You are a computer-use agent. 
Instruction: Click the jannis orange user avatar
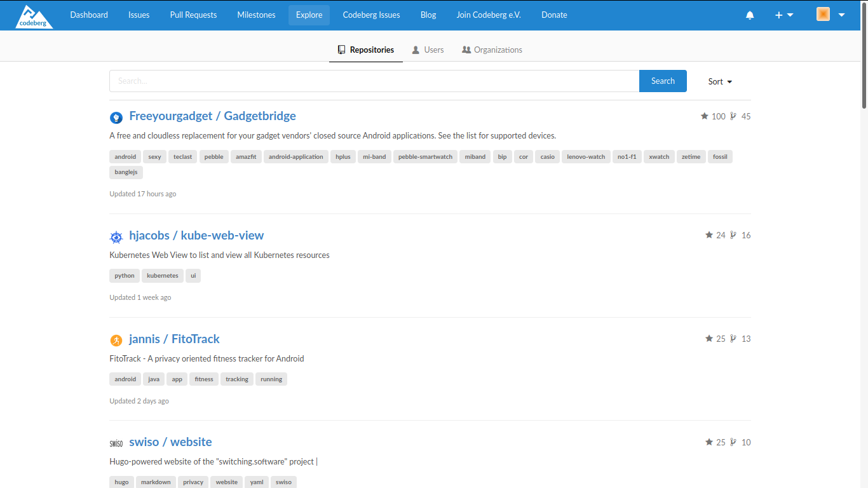[x=116, y=340]
